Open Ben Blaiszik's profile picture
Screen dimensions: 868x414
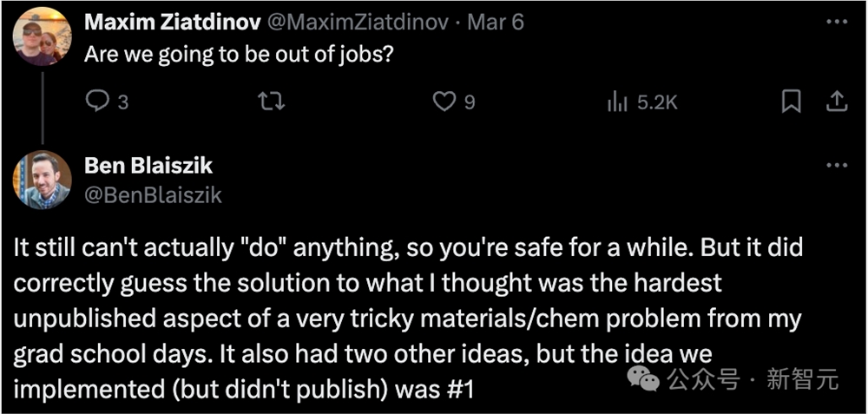pyautogui.click(x=42, y=180)
